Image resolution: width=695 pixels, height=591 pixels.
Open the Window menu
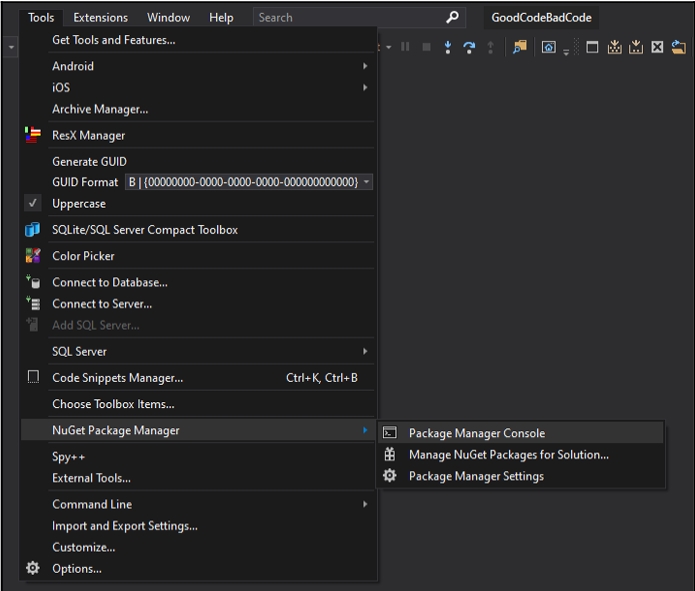coord(168,17)
